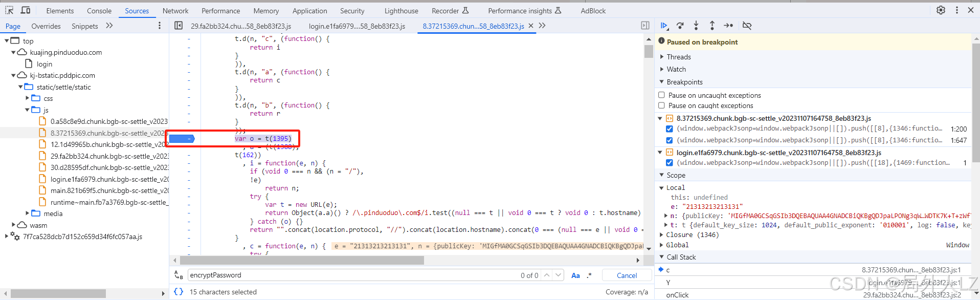Select the login file under kuajing.pinduoduo.com

(44, 64)
